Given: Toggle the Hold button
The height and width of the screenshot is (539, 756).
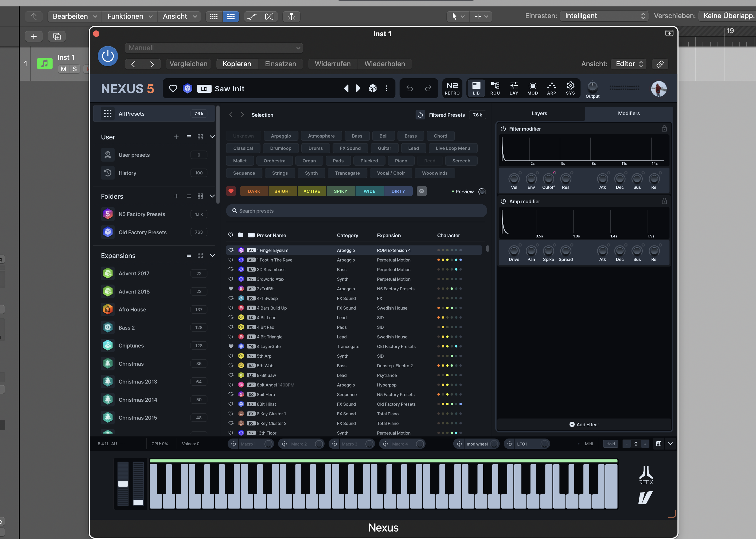Looking at the screenshot, I should tap(610, 444).
